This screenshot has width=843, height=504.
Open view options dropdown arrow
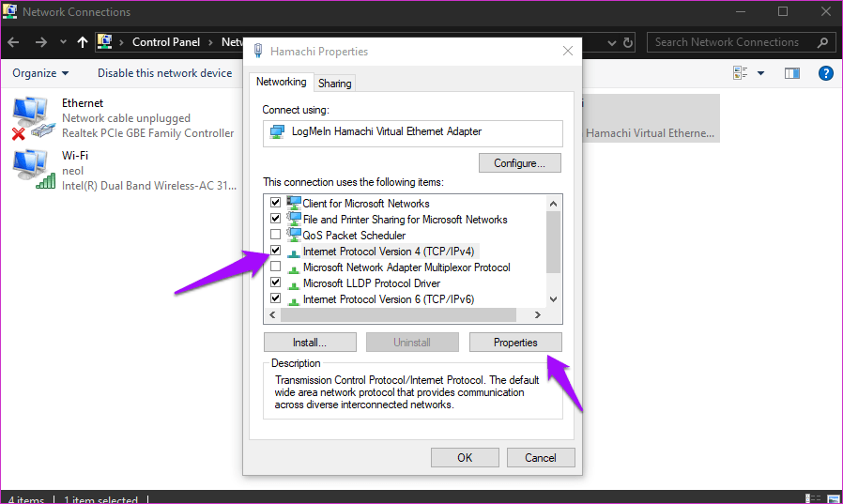(x=760, y=73)
